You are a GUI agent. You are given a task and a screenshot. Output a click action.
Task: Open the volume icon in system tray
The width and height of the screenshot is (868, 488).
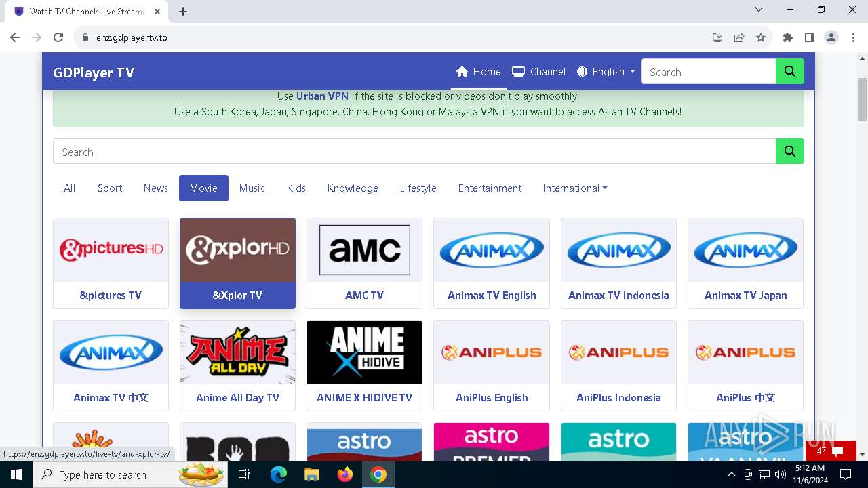coord(780,474)
